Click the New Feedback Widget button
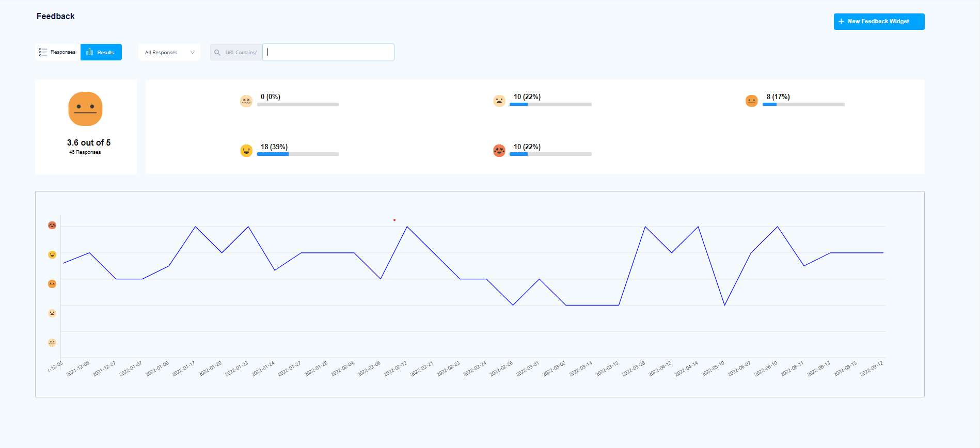Viewport: 980px width, 448px height. coord(879,22)
